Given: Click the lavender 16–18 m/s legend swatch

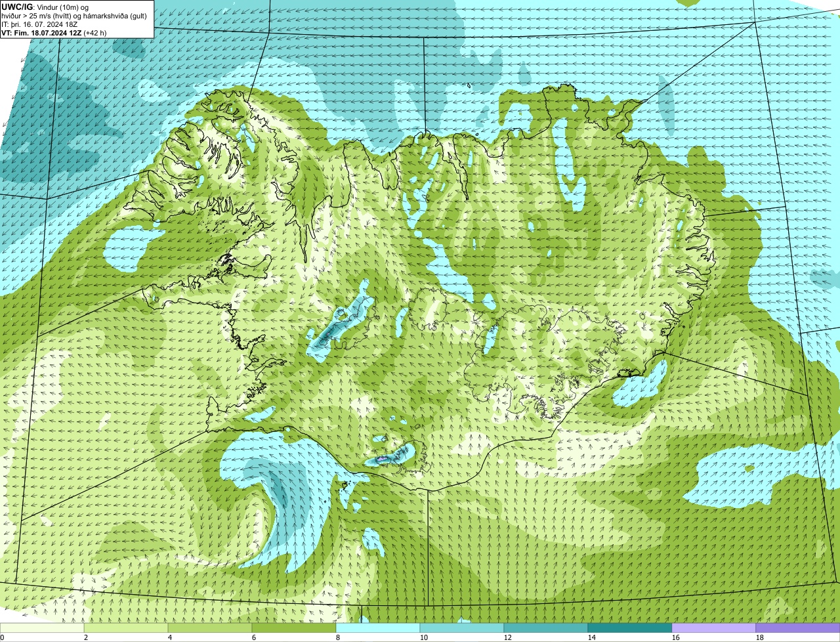Looking at the screenshot, I should (714, 628).
